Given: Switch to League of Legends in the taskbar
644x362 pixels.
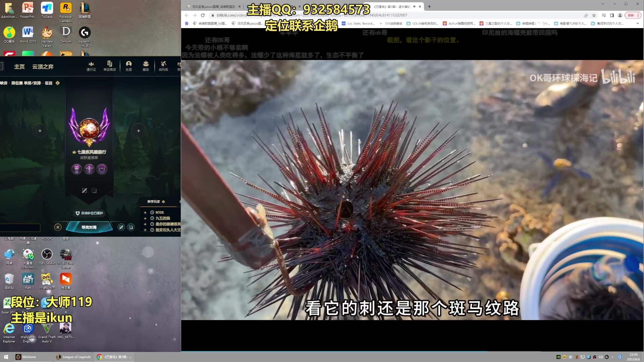Looking at the screenshot, I should pyautogui.click(x=73, y=357).
